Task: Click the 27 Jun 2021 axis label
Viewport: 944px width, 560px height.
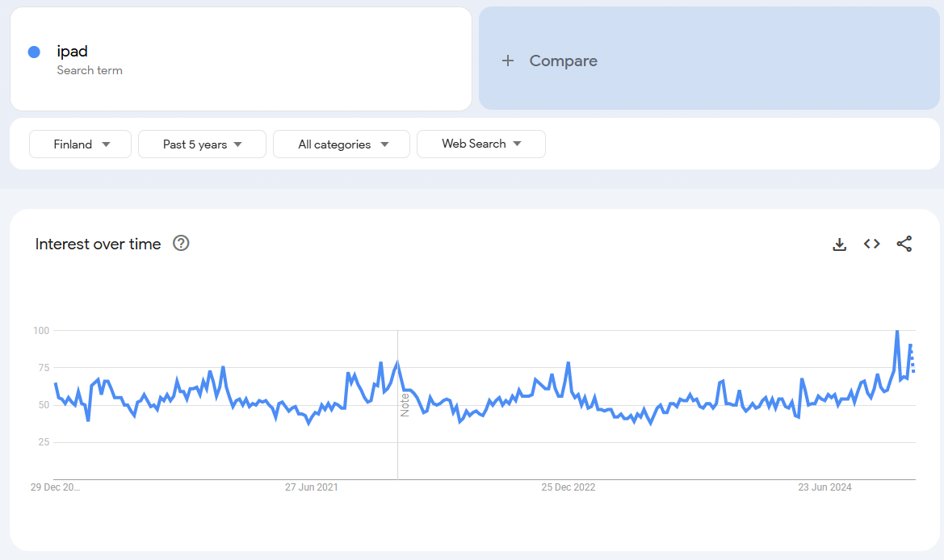Action: click(311, 487)
